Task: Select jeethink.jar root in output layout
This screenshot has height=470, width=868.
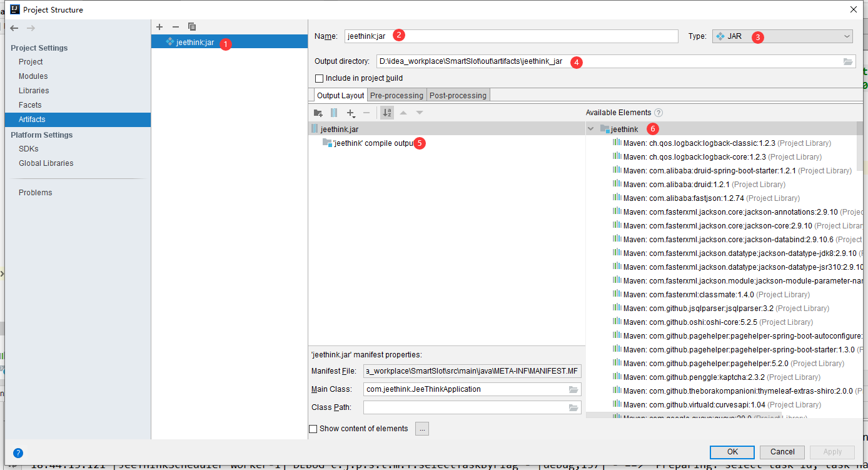Action: (x=447, y=129)
